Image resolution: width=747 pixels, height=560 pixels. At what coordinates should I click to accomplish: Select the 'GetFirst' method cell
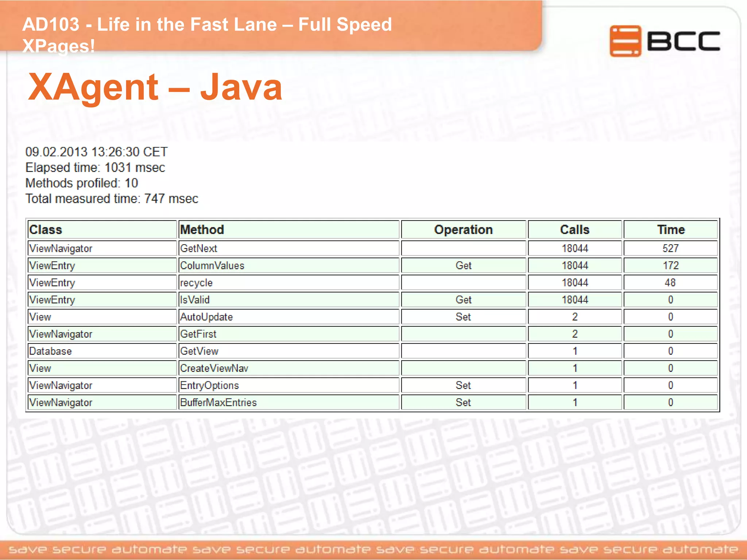click(289, 334)
